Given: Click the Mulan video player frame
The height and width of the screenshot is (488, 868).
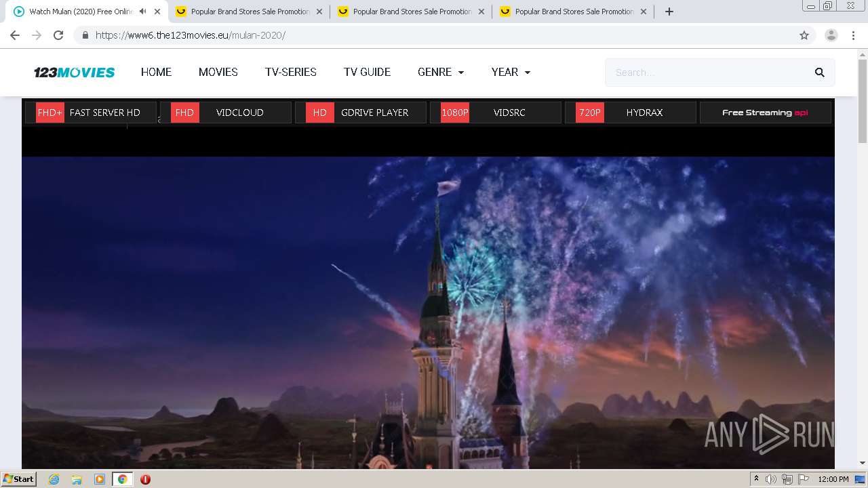Looking at the screenshot, I should click(428, 312).
